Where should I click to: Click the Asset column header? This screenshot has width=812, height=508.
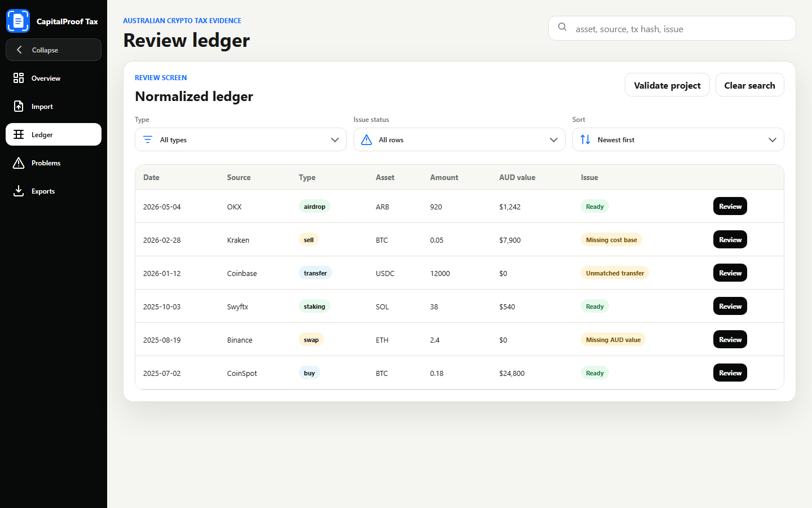(x=385, y=177)
